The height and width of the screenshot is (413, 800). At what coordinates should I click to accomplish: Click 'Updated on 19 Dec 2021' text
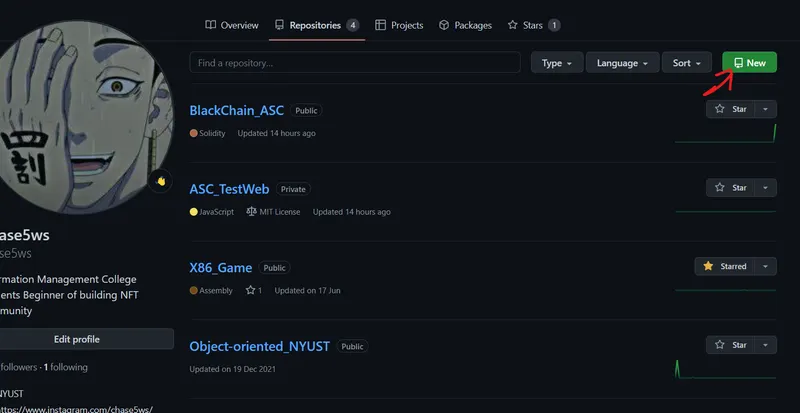pyautogui.click(x=233, y=369)
